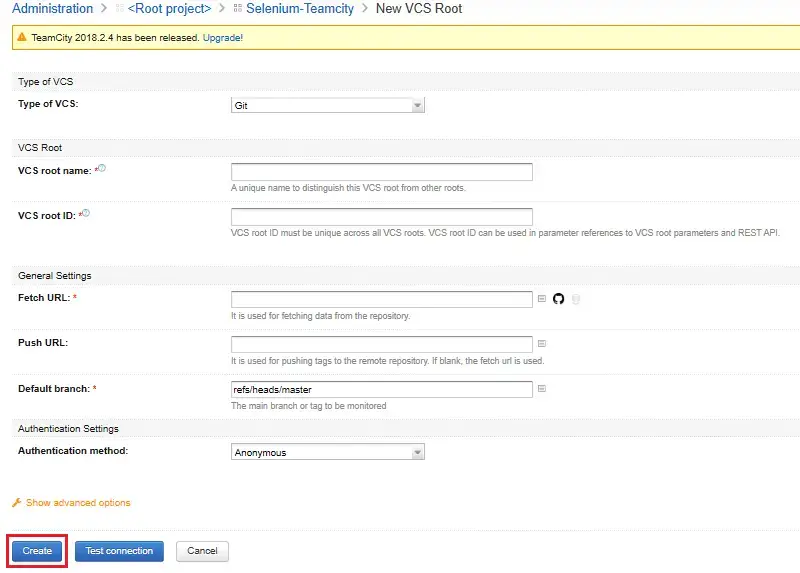The width and height of the screenshot is (800, 573).
Task: Click the Create button
Action: [37, 551]
